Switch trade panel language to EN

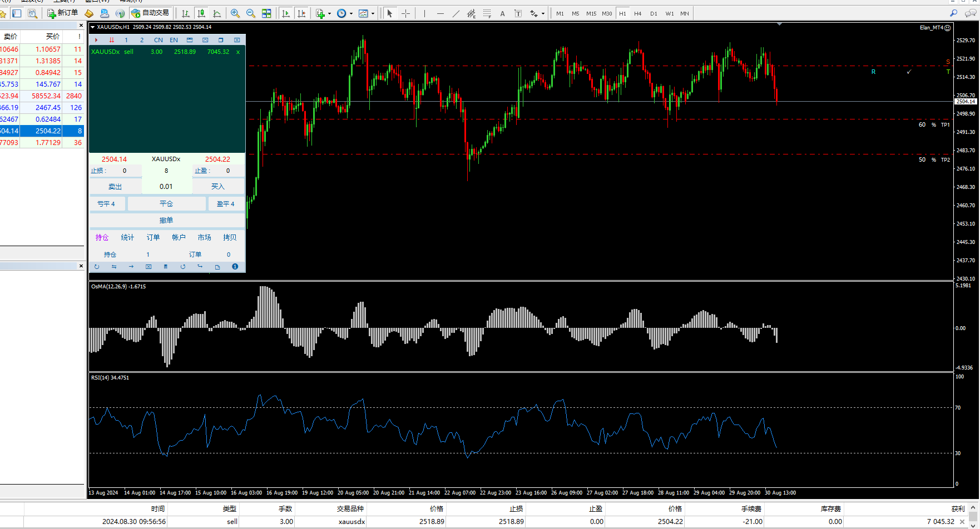pos(174,40)
